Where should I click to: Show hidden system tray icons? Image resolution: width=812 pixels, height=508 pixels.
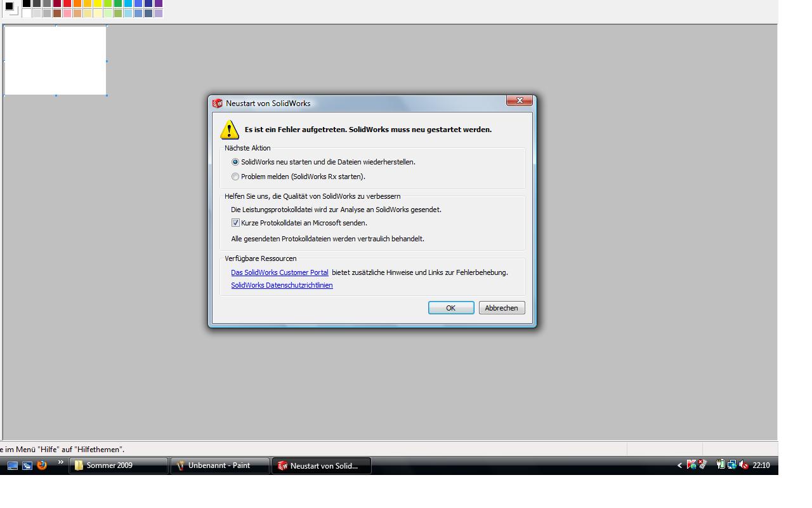point(679,465)
